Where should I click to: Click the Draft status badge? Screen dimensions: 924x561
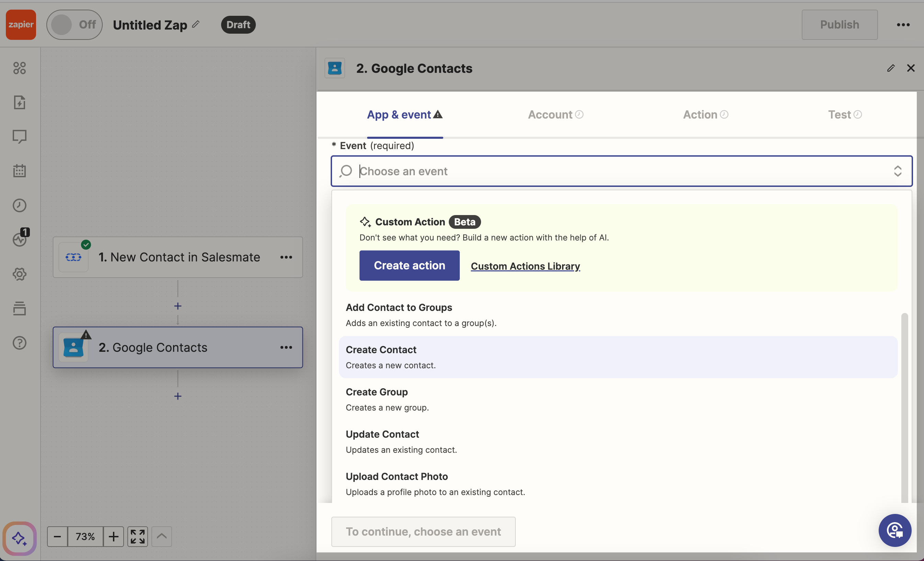238,25
